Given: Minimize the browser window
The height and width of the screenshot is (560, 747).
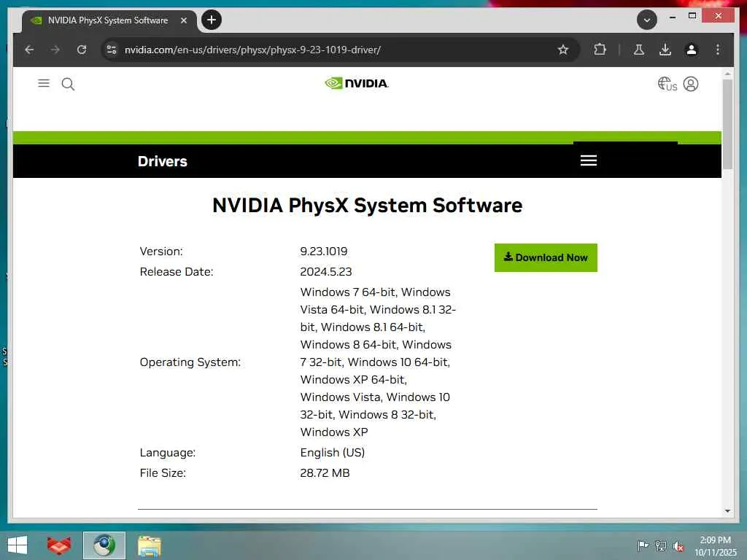Looking at the screenshot, I should [672, 17].
